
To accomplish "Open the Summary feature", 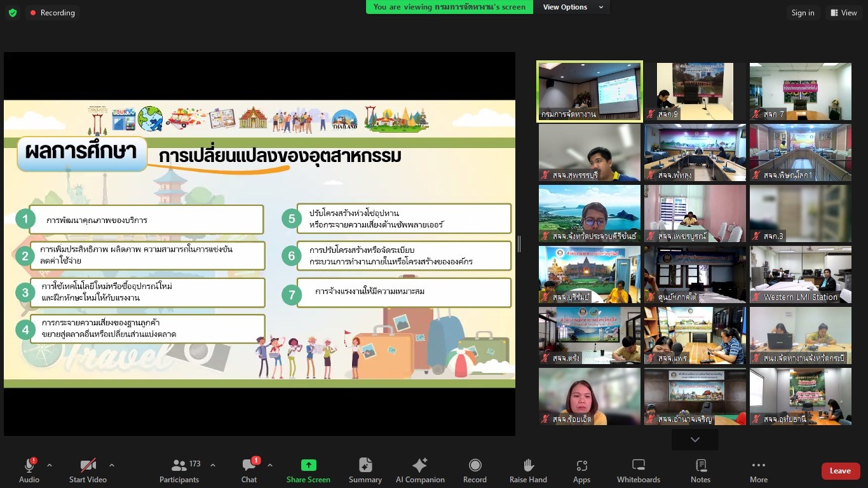I will pyautogui.click(x=365, y=470).
